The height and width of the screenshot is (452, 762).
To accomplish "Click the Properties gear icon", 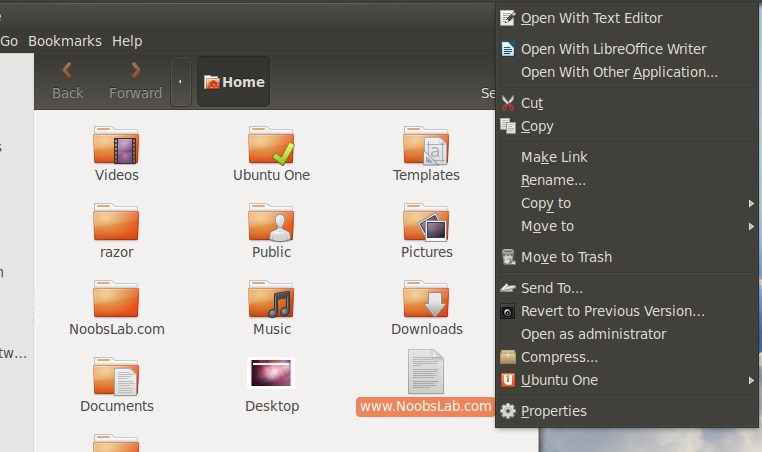I will point(508,411).
